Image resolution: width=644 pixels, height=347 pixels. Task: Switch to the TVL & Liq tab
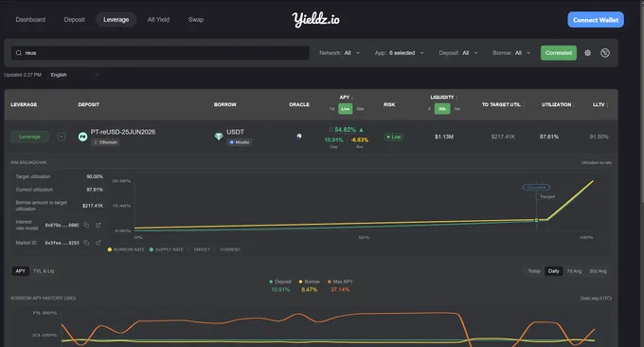click(x=44, y=271)
